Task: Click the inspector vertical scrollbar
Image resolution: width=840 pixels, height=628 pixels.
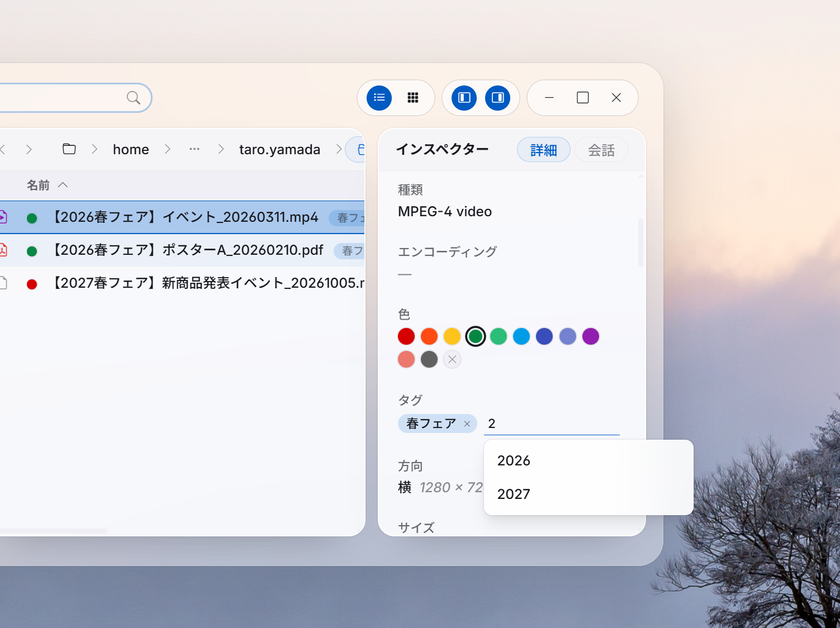Action: tap(640, 243)
